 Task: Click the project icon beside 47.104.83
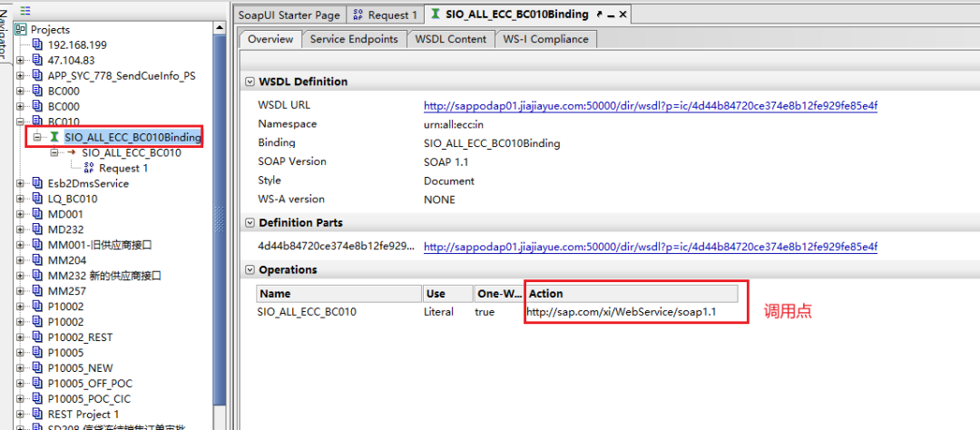tap(37, 60)
